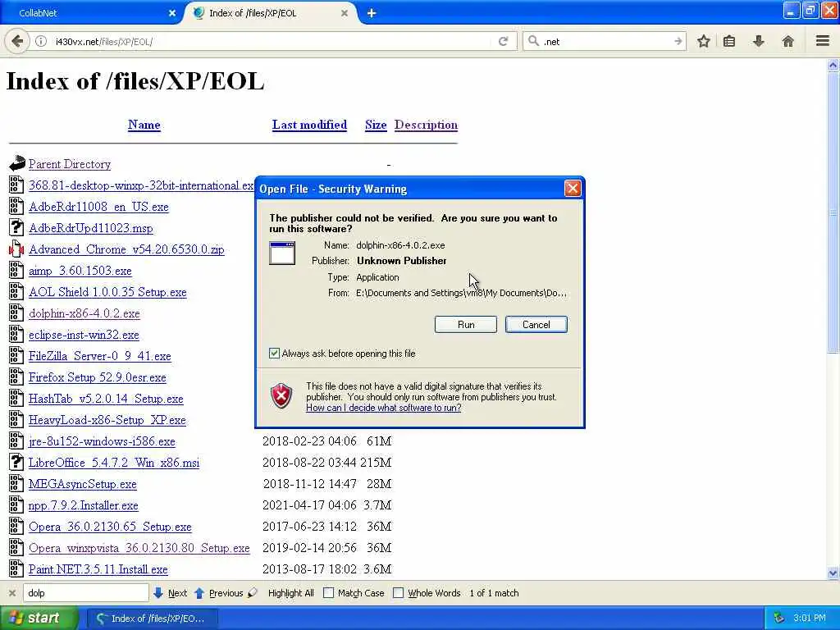
Task: Click unknown-file icon beside AdbeRdrUpd11023.msp
Action: click(x=16, y=227)
